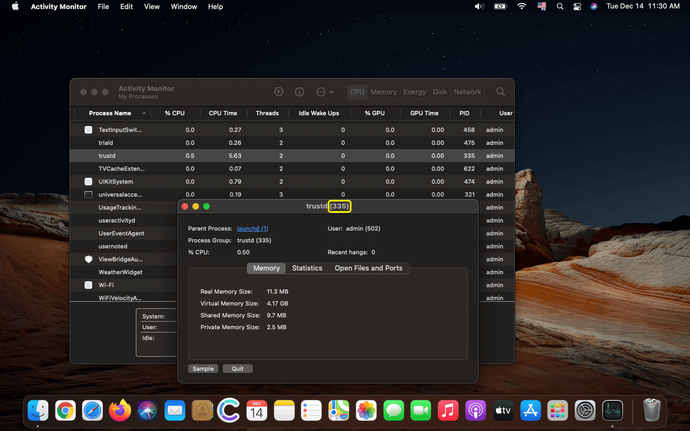Click the stop process toolbar icon
This screenshot has width=690, height=431.
279,92
